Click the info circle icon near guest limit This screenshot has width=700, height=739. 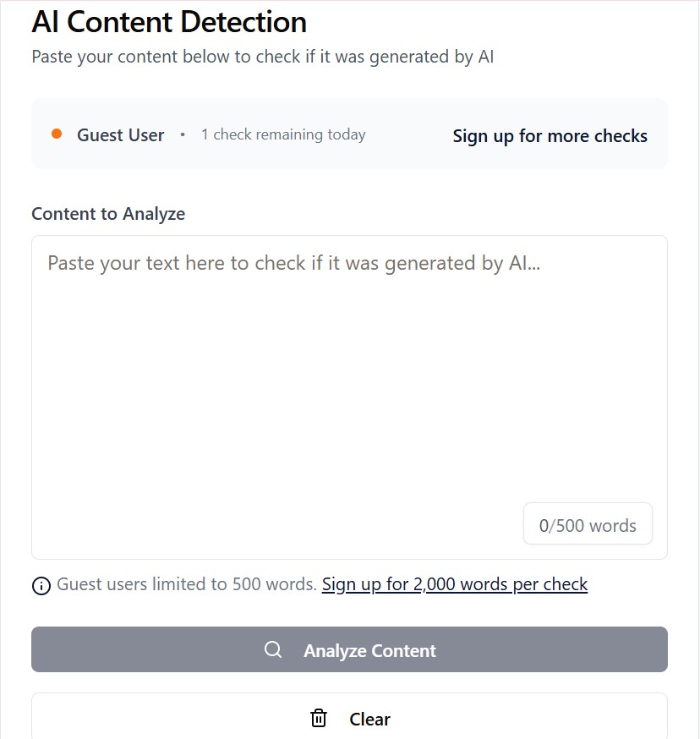[x=41, y=585]
